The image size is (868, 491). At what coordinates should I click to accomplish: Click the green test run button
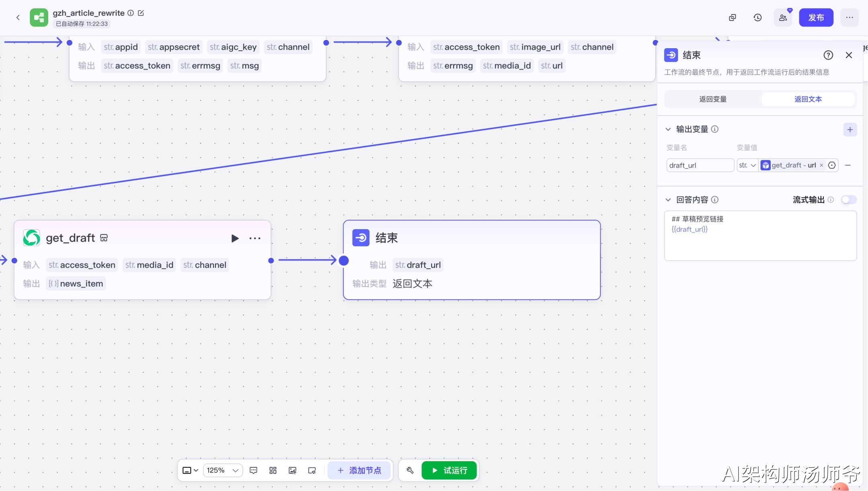(449, 470)
